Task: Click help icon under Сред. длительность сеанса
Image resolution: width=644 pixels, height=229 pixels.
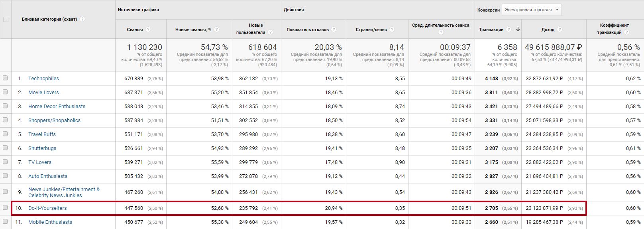Action: 441,32
